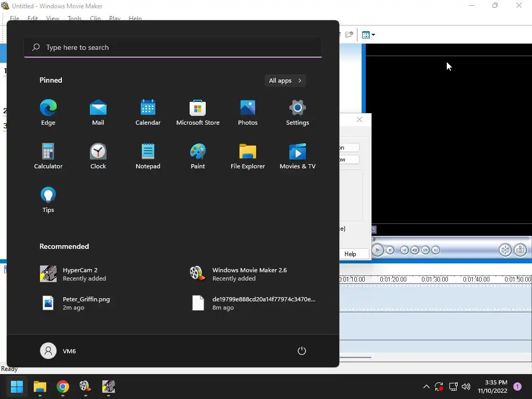Click the 0:01:20.00 timeline marker

click(393, 280)
